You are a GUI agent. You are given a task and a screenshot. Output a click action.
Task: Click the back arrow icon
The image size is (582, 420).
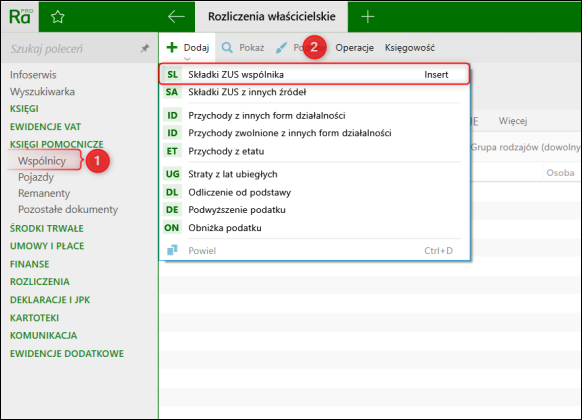176,16
